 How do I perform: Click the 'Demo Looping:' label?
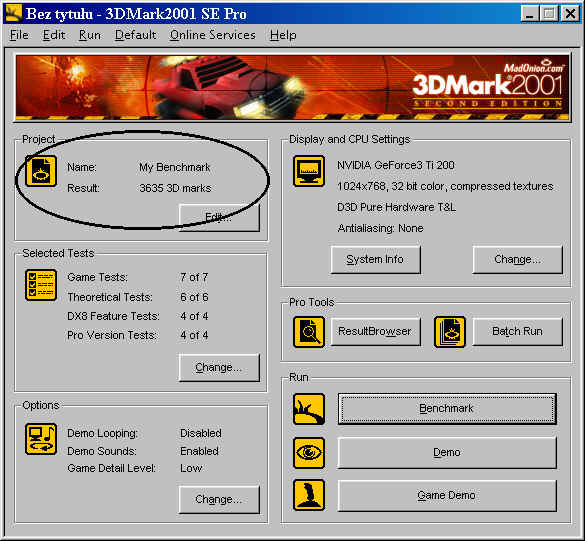click(x=103, y=433)
